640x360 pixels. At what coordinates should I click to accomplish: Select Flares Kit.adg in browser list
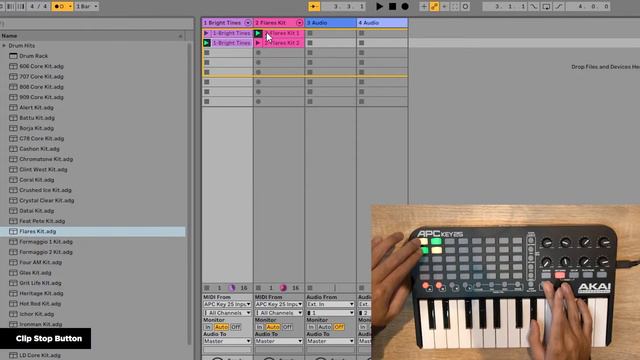coord(93,231)
